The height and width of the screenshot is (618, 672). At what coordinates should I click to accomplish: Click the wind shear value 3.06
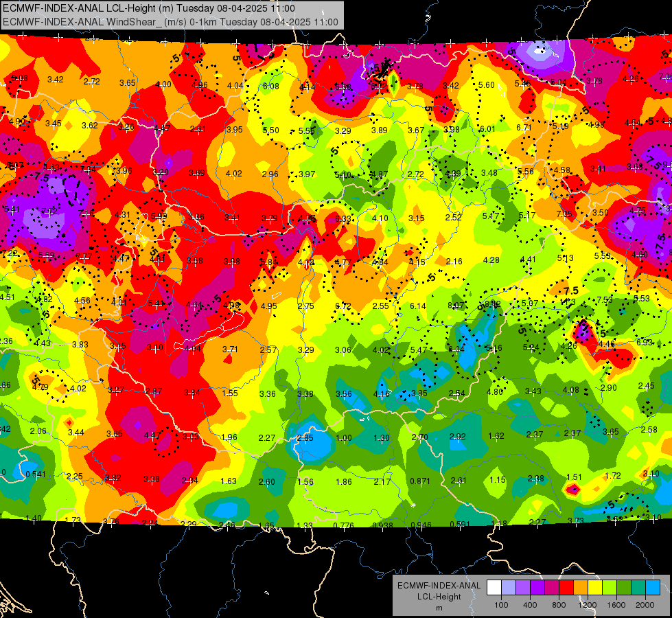(x=343, y=350)
